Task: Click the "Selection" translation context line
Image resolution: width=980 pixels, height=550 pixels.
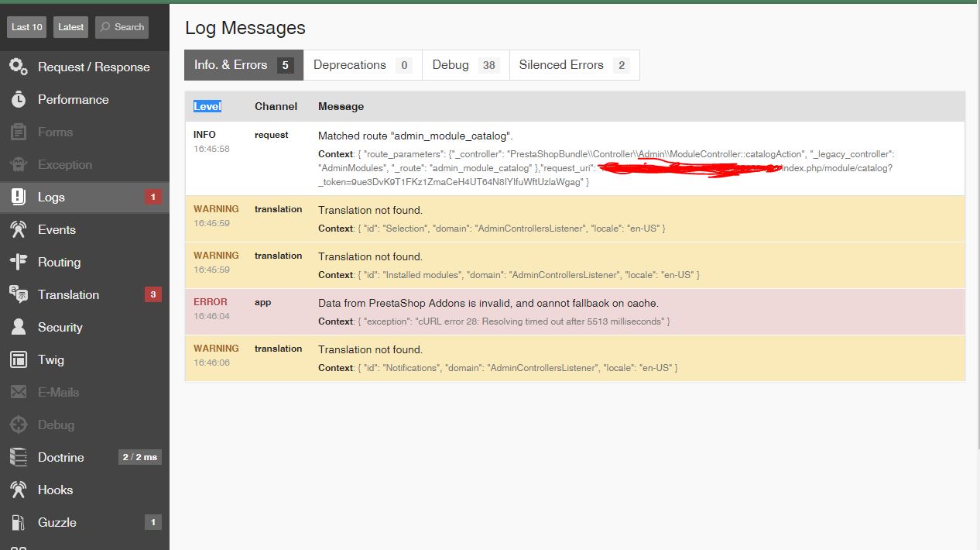Action: [492, 228]
